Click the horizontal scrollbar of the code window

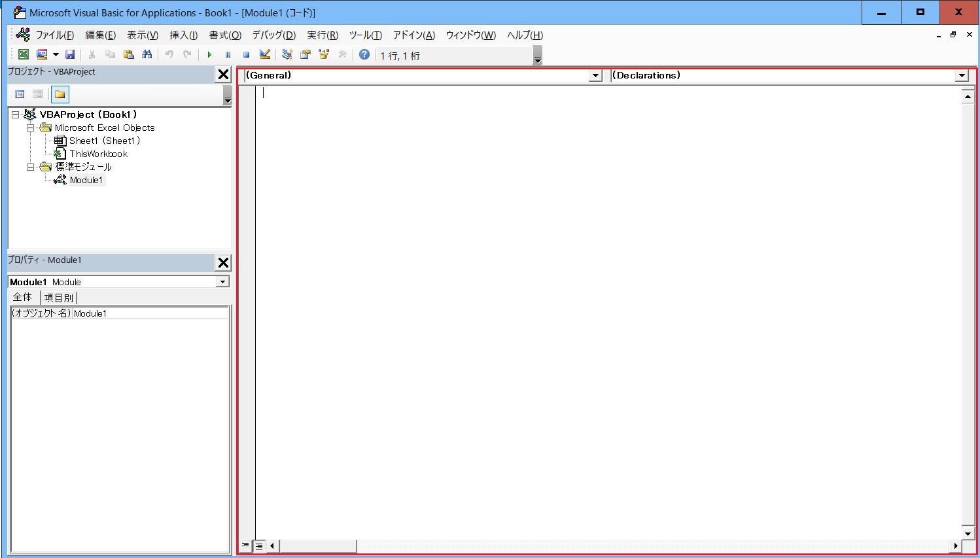[x=317, y=546]
